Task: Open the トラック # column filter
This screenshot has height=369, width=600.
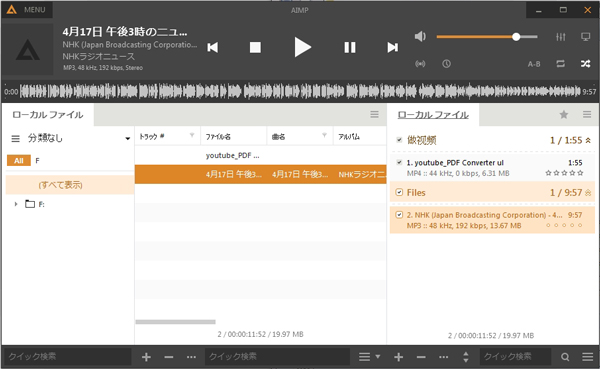Action: coord(192,135)
